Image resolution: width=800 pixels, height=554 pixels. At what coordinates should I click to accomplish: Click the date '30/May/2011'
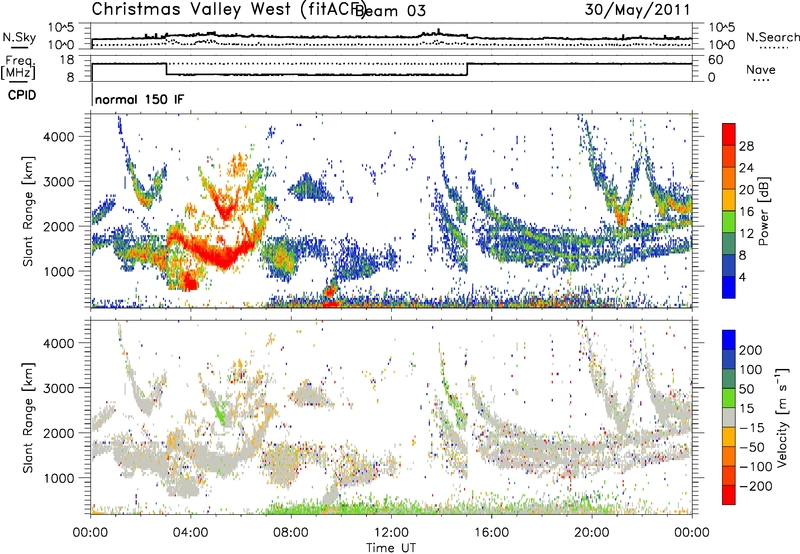(x=637, y=10)
